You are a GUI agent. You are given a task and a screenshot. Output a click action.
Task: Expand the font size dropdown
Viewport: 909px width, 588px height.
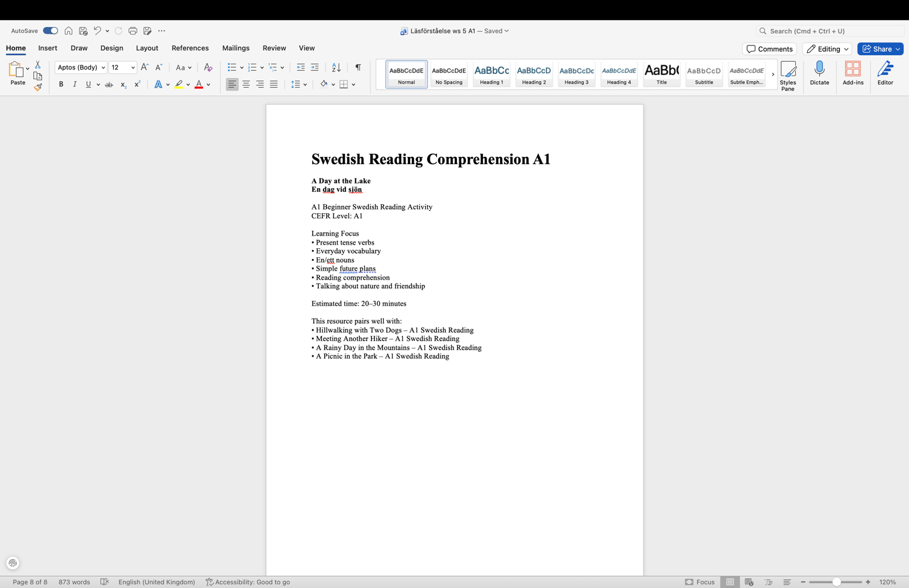coord(133,67)
